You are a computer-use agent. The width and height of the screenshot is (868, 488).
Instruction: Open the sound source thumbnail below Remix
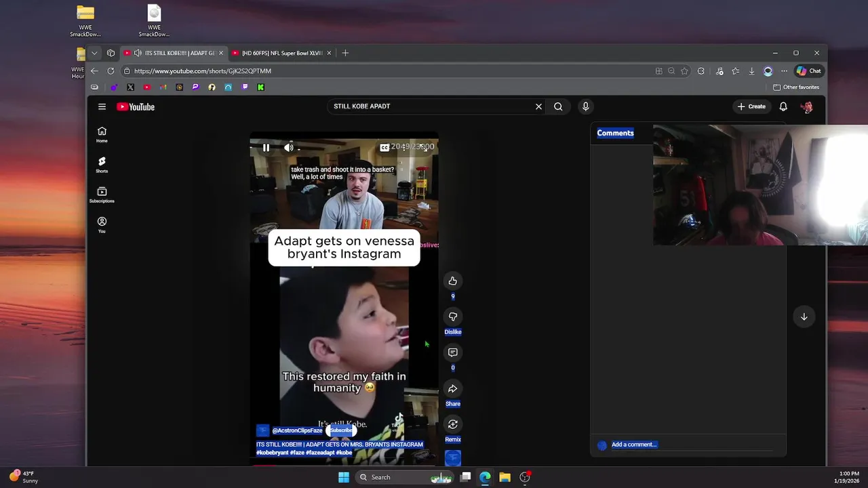tap(452, 458)
